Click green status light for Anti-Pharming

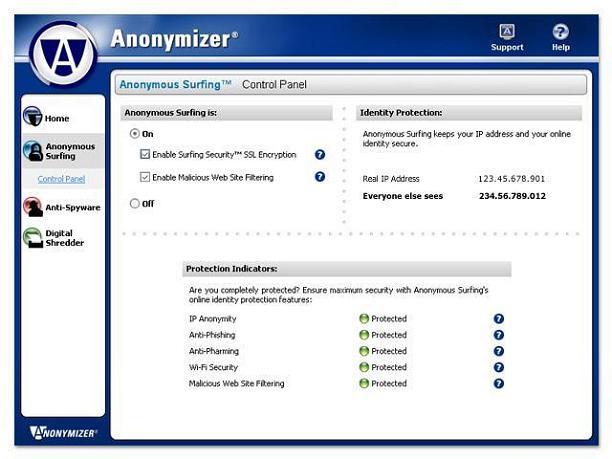pos(364,351)
